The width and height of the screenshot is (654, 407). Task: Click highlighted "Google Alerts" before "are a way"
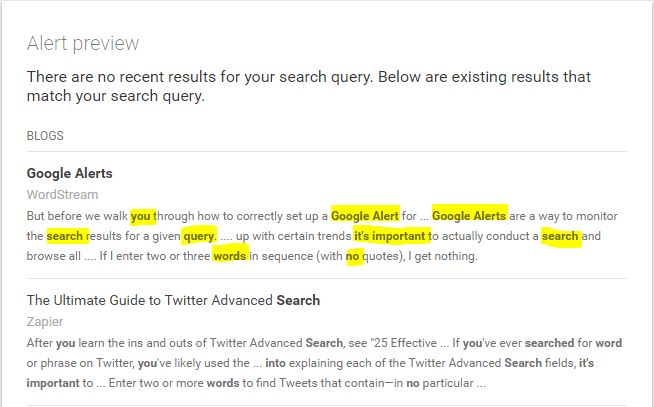coord(469,216)
